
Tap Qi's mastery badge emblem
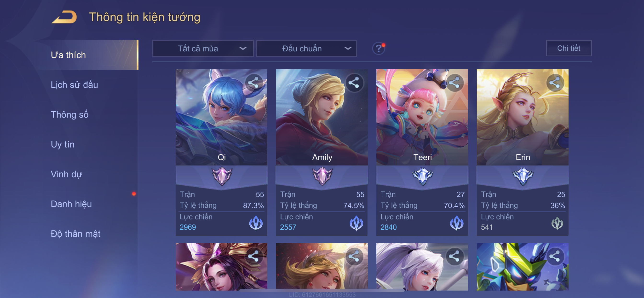coord(222,176)
